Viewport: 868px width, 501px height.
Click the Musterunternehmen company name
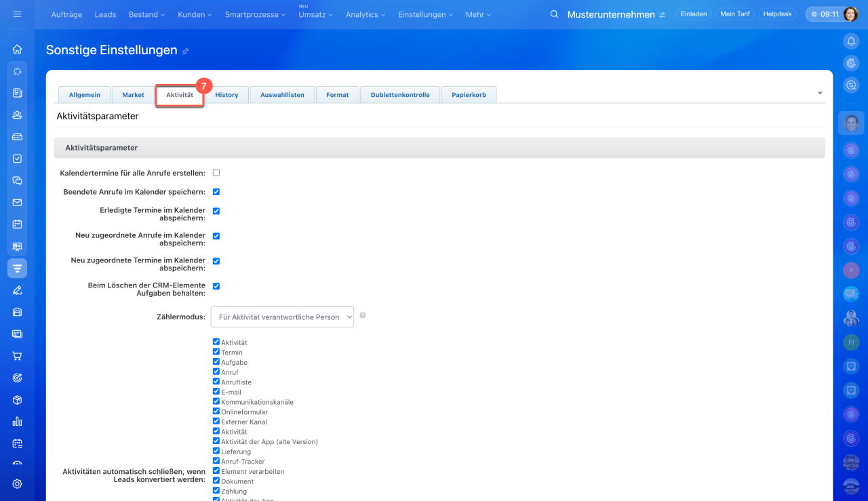[611, 14]
